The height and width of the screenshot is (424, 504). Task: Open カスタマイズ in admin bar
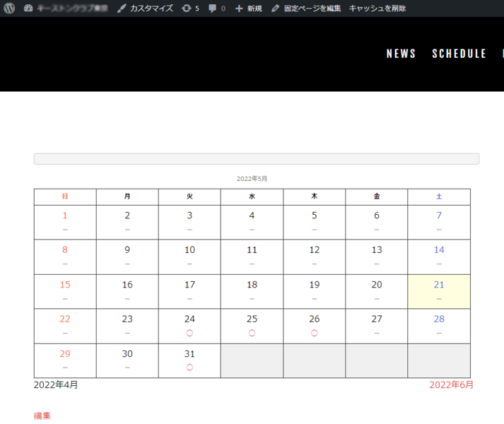coord(152,8)
